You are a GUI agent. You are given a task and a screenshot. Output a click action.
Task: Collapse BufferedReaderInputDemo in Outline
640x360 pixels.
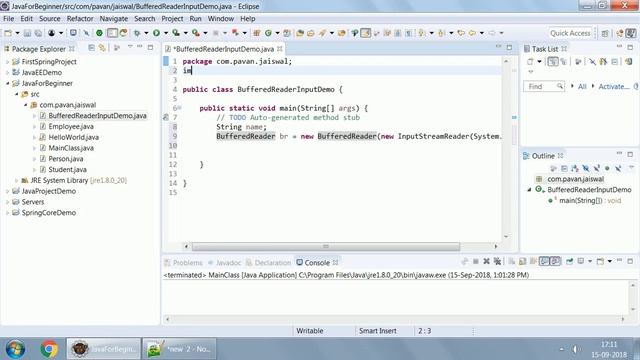click(x=529, y=190)
